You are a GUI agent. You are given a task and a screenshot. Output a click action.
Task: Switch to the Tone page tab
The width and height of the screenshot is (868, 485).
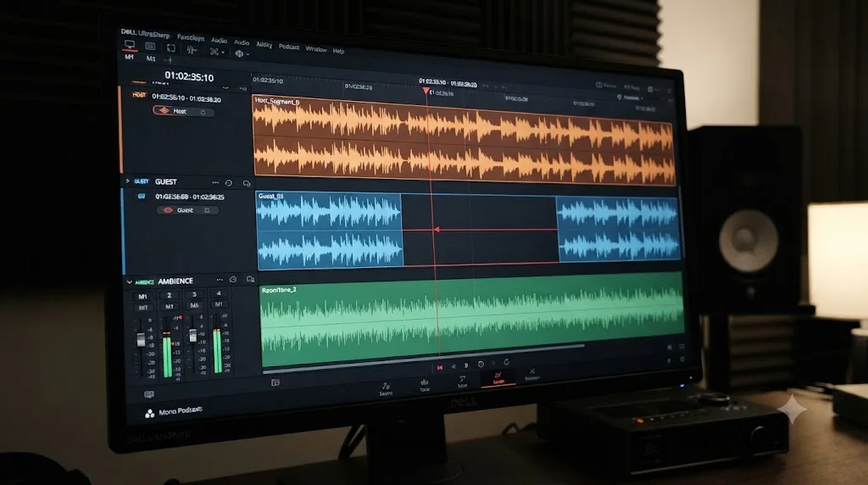point(425,385)
